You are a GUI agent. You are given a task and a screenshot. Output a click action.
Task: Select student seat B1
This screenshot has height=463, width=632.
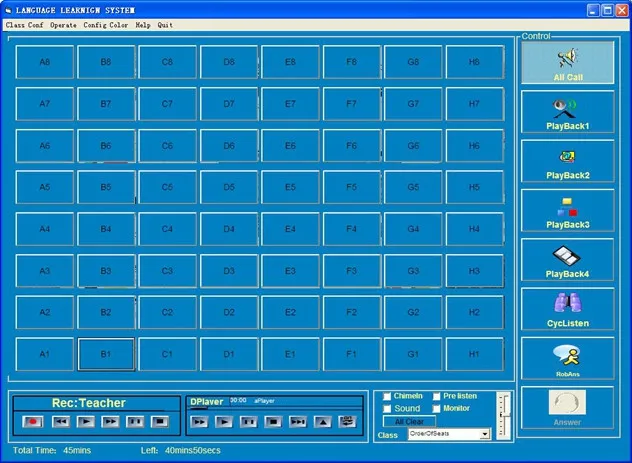106,354
